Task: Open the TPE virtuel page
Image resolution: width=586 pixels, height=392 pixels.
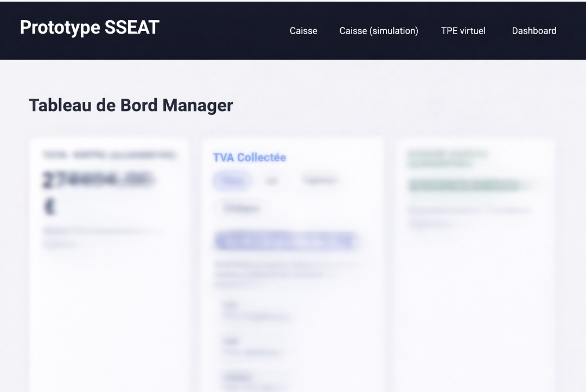Action: (463, 31)
